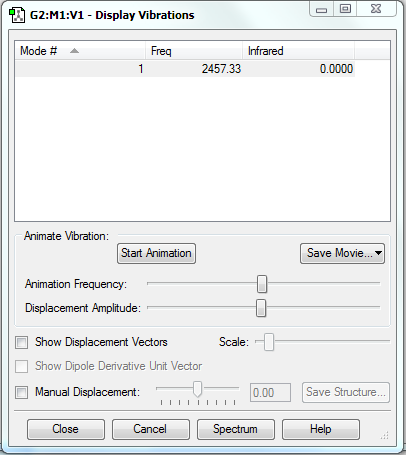Click the Cancel button
Screen dimensions: 406x455
[x=151, y=429]
